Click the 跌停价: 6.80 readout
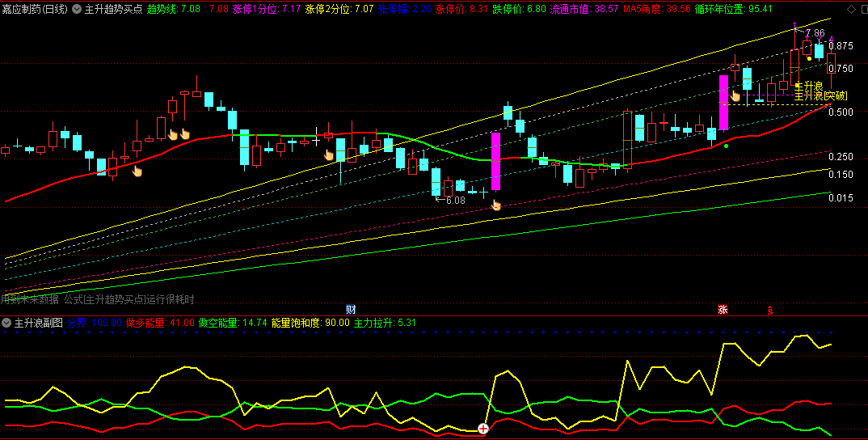This screenshot has width=868, height=440. click(x=519, y=10)
